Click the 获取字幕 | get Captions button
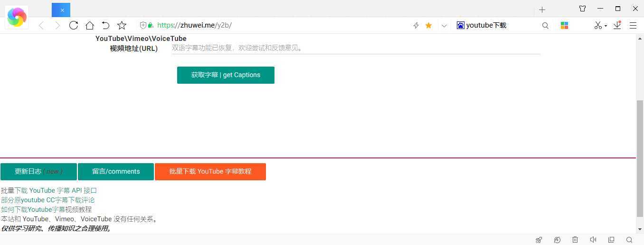The height and width of the screenshot is (245, 644). pyautogui.click(x=226, y=75)
